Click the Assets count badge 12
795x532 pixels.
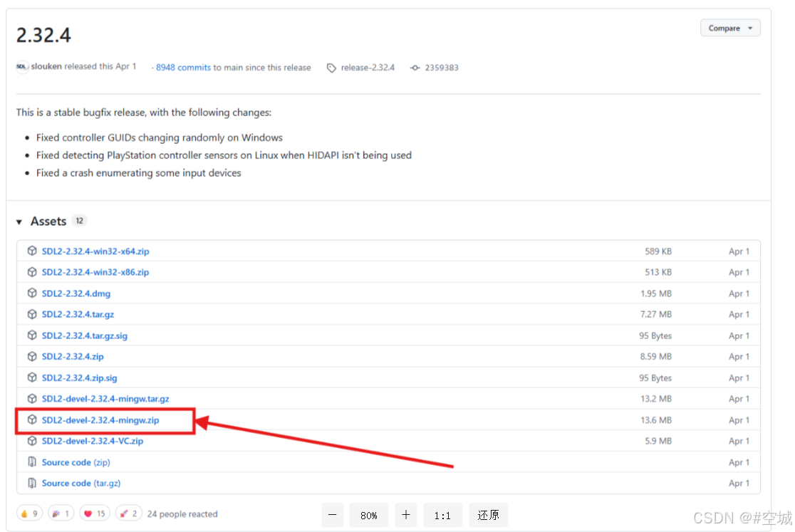click(79, 221)
